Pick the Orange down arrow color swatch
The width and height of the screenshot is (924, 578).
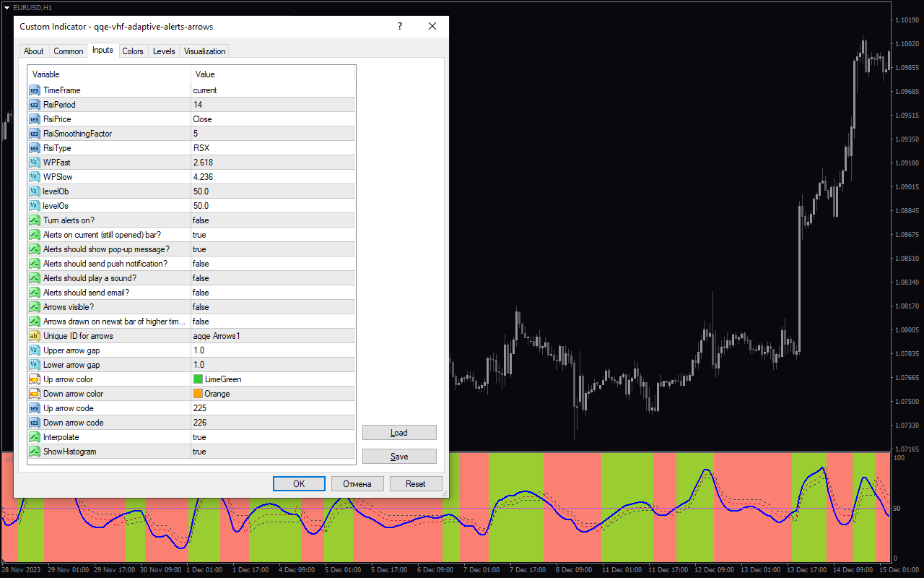tap(198, 394)
